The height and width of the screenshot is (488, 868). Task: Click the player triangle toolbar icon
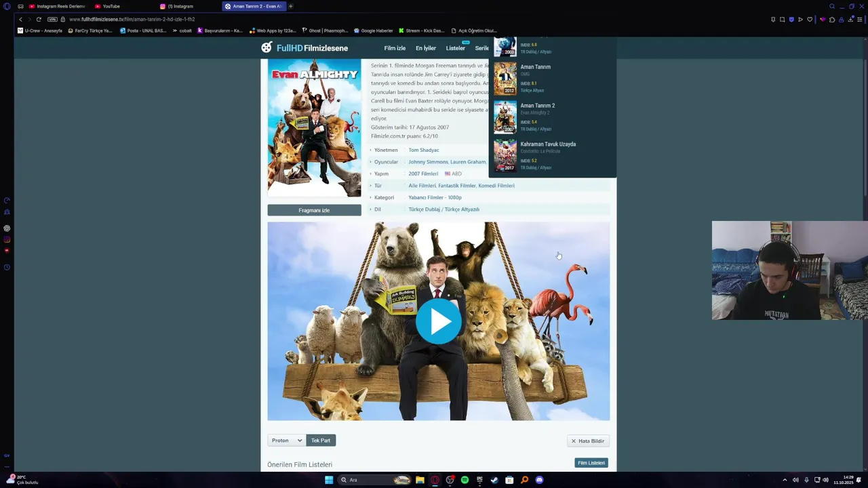click(x=800, y=19)
